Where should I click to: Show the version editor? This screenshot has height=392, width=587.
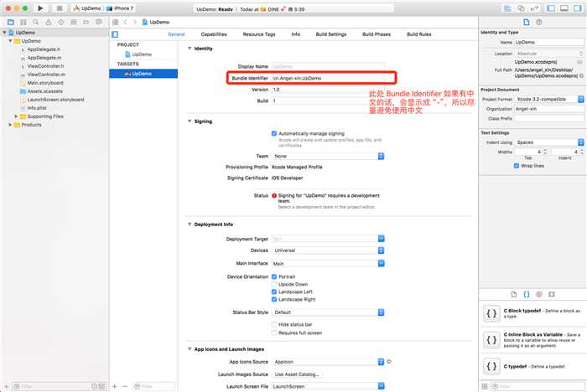535,8
